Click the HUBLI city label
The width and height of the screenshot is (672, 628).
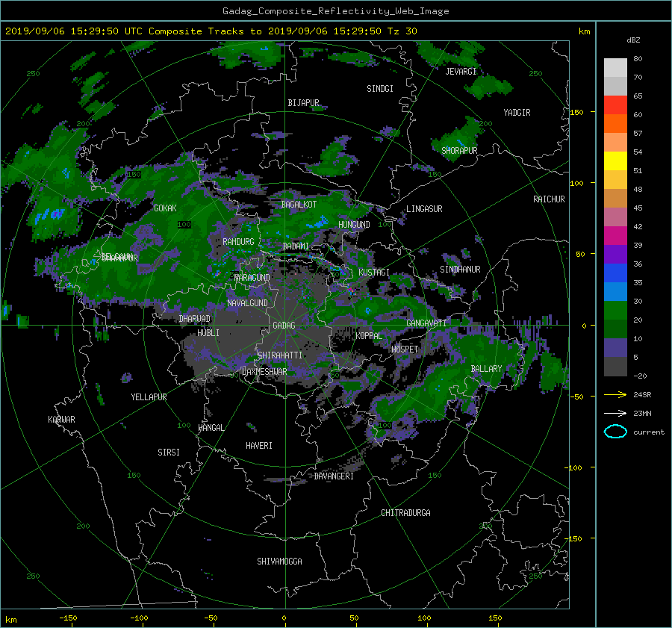pos(208,333)
